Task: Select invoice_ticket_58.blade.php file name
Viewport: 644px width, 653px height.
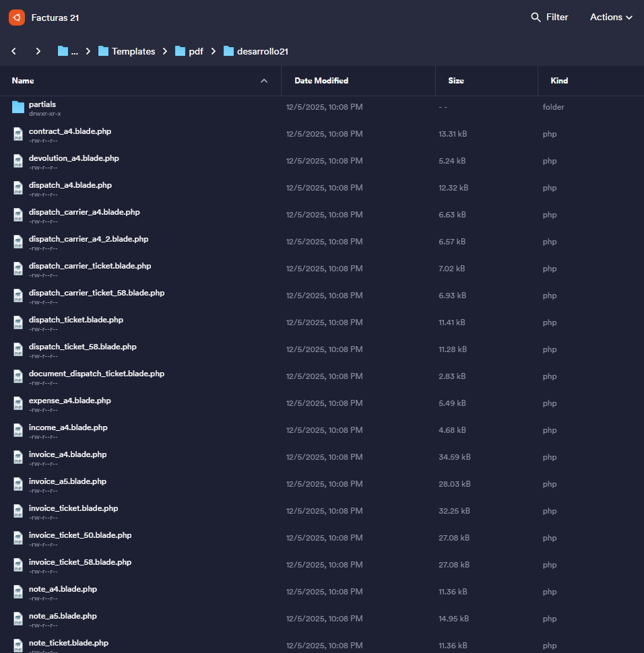Action: [x=80, y=562]
